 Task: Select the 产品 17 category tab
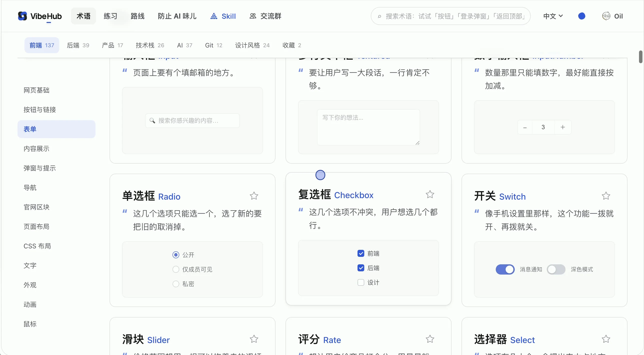[112, 45]
